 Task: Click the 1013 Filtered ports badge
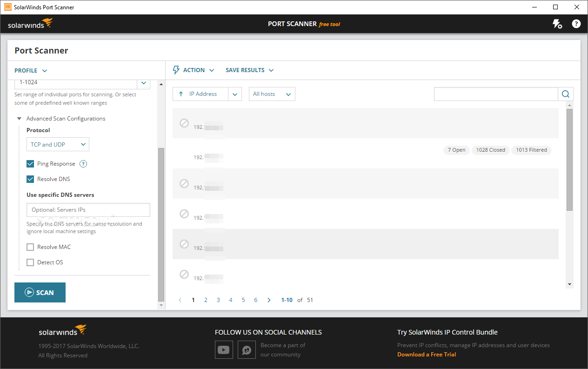coord(531,150)
